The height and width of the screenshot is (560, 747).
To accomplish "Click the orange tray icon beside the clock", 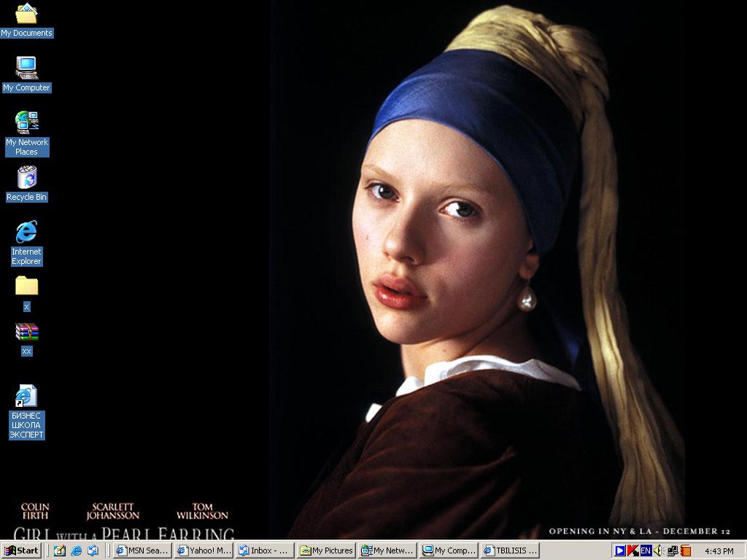I will click(686, 551).
